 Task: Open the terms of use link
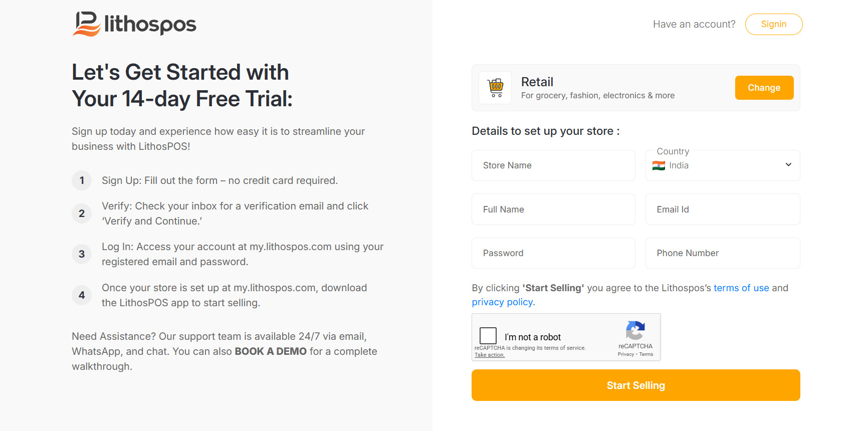(741, 288)
